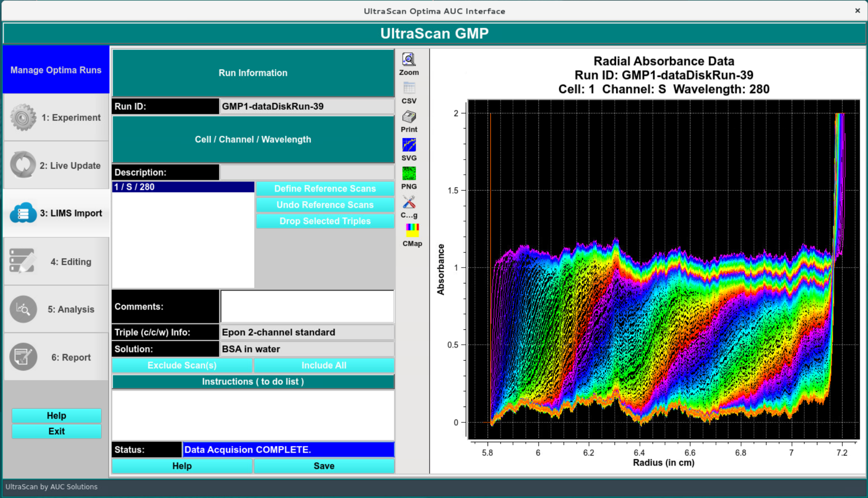This screenshot has width=868, height=498.
Task: Open the 6: Report stage
Action: pos(56,357)
